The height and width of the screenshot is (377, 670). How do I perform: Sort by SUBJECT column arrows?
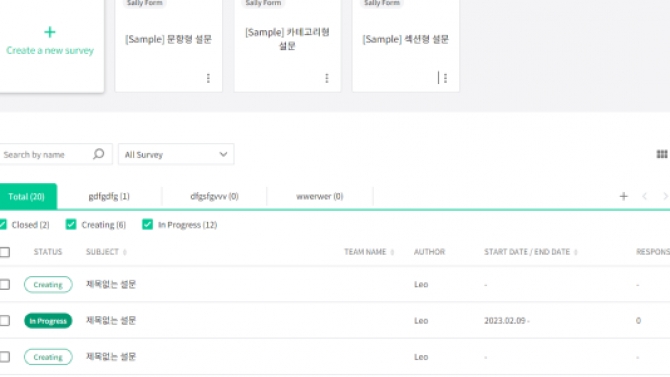tap(125, 252)
